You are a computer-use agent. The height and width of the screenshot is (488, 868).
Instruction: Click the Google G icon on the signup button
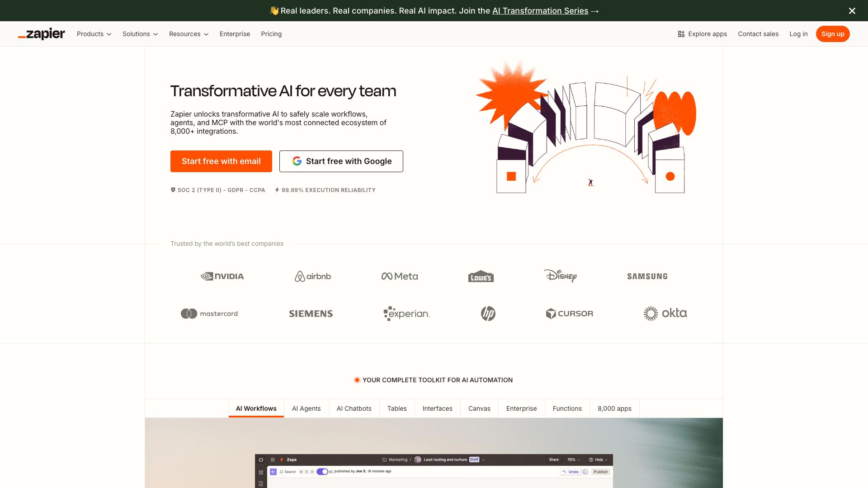click(x=297, y=161)
